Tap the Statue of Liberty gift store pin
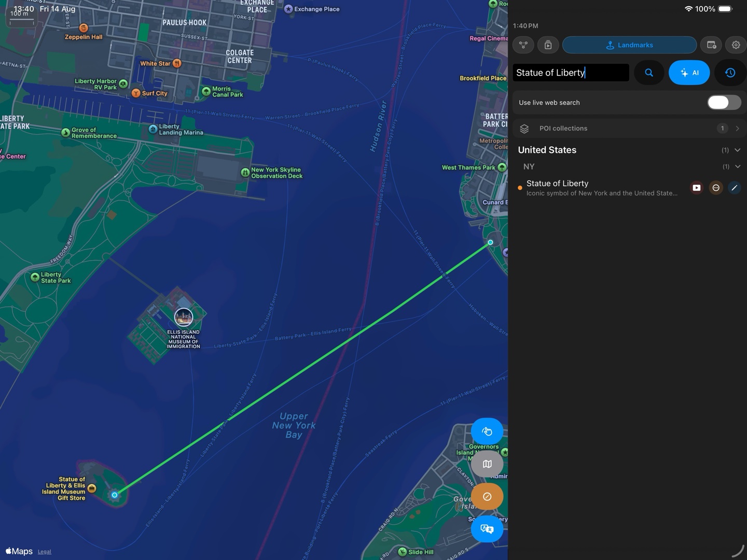This screenshot has width=747, height=560. (x=92, y=488)
